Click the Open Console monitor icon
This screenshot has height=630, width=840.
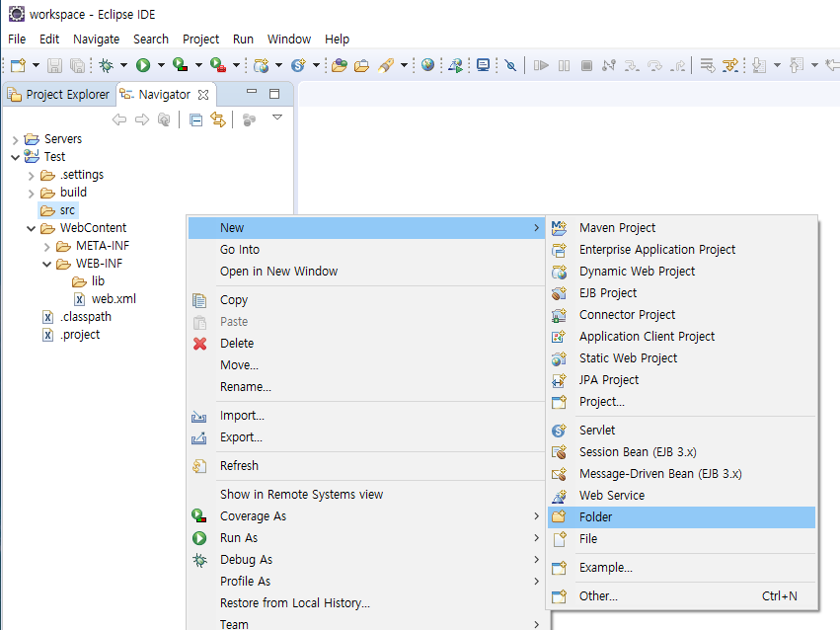click(484, 65)
